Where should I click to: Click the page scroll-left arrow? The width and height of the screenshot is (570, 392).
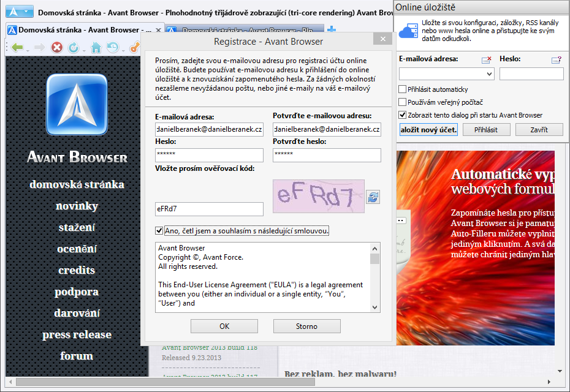10,382
